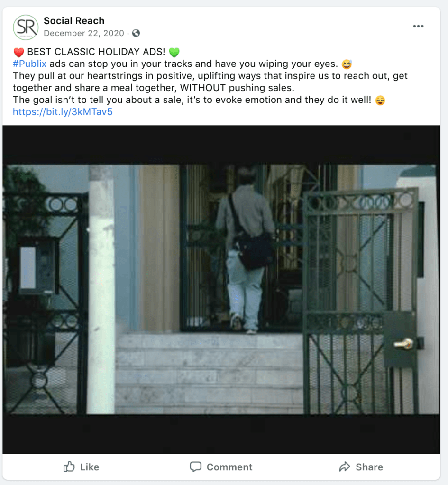Image resolution: width=448 pixels, height=485 pixels.
Task: Click the Social Reach profile logo
Action: click(x=26, y=27)
